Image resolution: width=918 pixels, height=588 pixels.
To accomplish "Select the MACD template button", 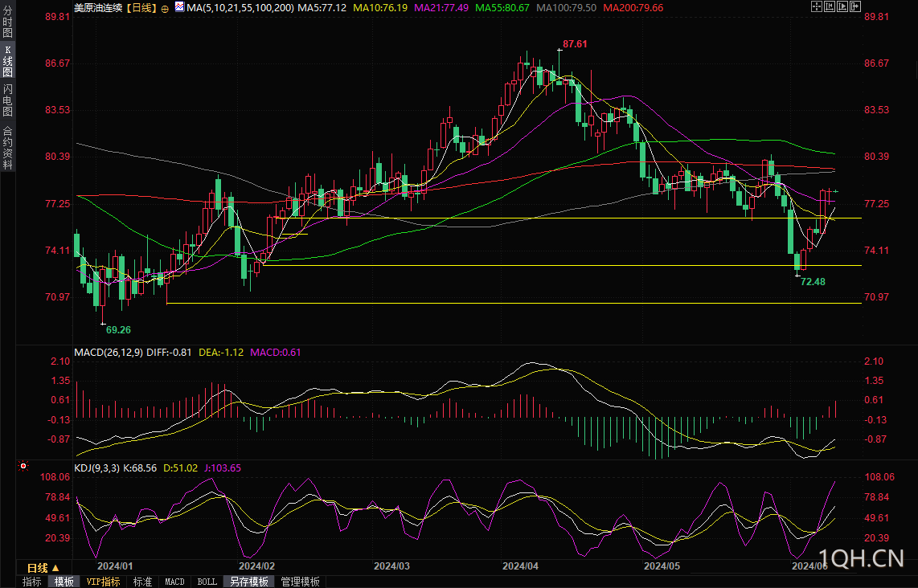I will pyautogui.click(x=174, y=582).
